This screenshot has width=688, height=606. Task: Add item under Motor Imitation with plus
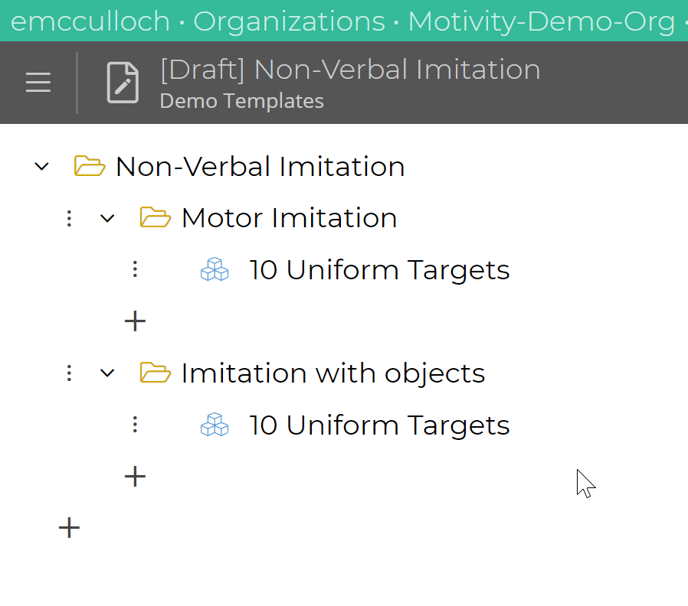(135, 321)
